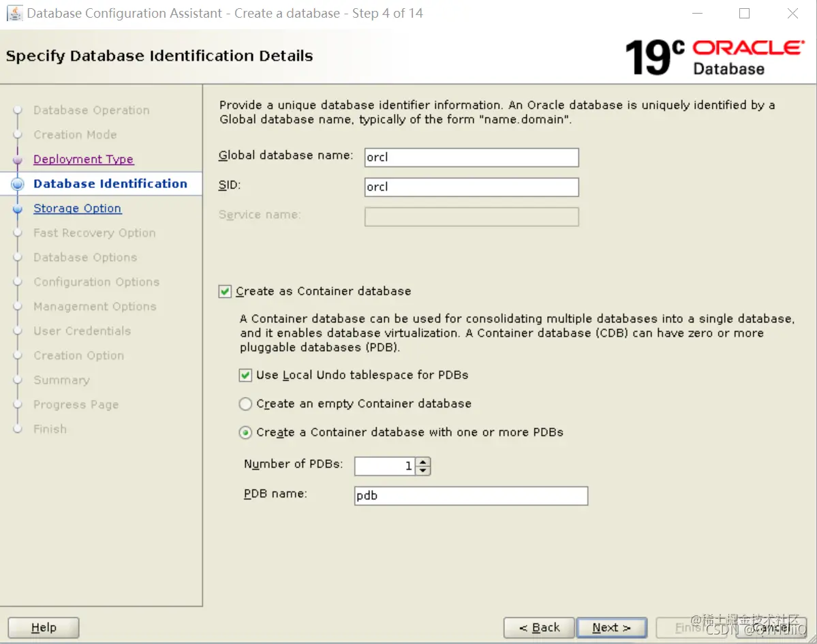Select Create a Container database with PDBs

point(245,433)
